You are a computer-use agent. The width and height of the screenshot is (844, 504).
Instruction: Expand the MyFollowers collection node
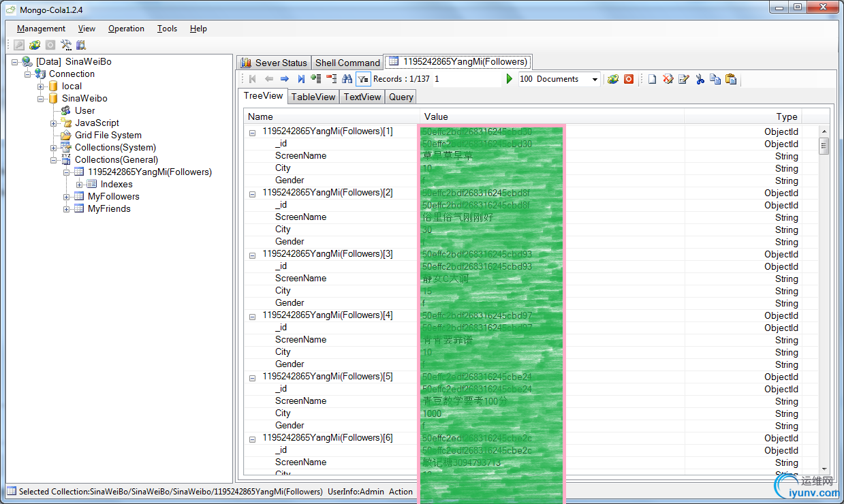tap(67, 197)
